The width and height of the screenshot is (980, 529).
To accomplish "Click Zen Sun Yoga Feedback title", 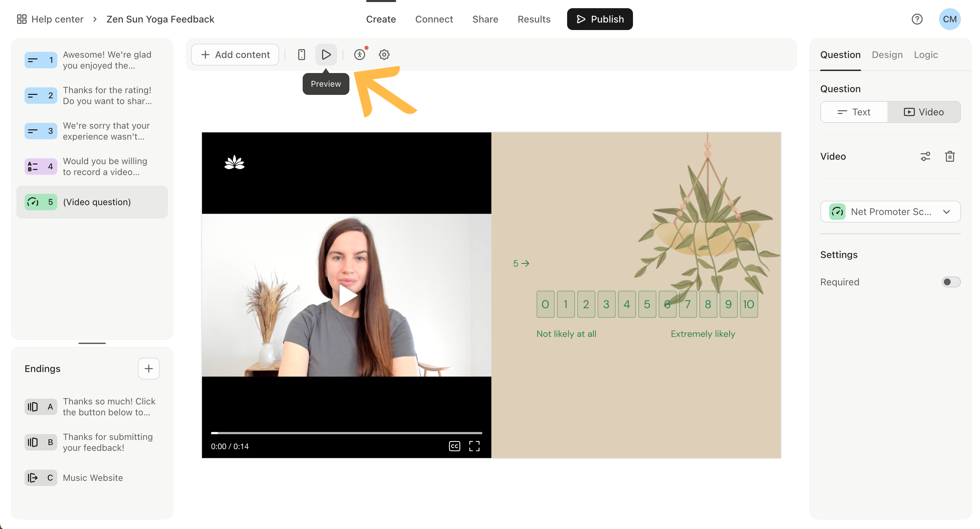I will pos(160,19).
